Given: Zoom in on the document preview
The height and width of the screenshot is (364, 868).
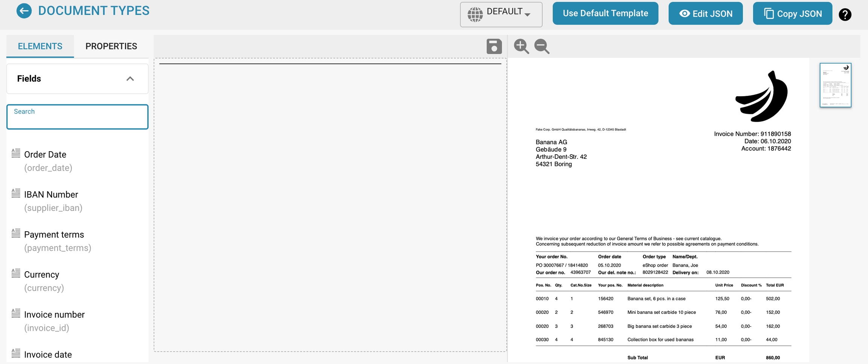Looking at the screenshot, I should [521, 46].
